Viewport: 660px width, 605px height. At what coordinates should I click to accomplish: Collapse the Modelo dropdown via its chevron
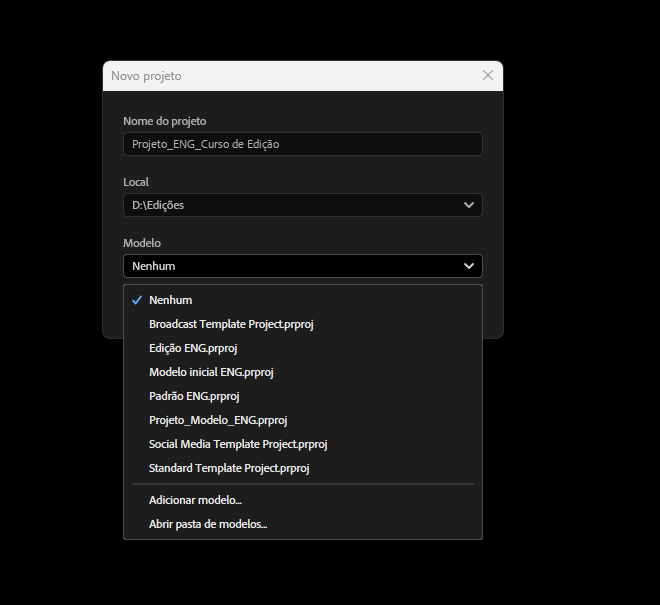[x=468, y=266]
